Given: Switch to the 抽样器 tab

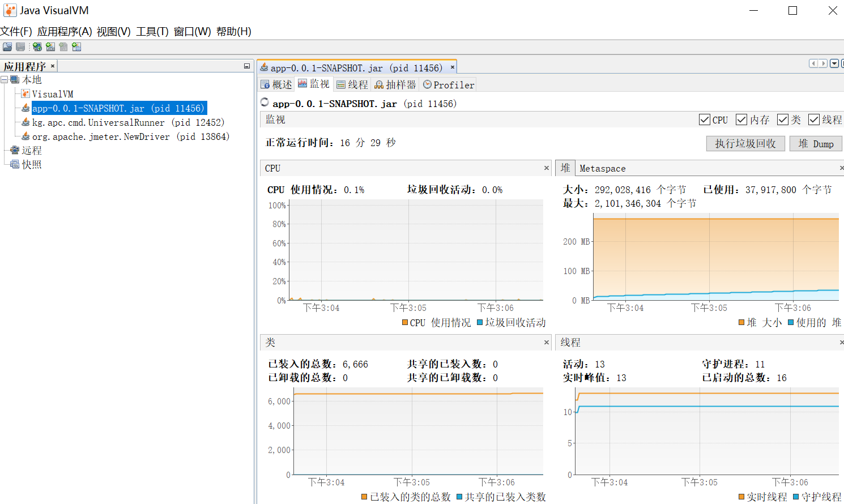Looking at the screenshot, I should point(395,84).
